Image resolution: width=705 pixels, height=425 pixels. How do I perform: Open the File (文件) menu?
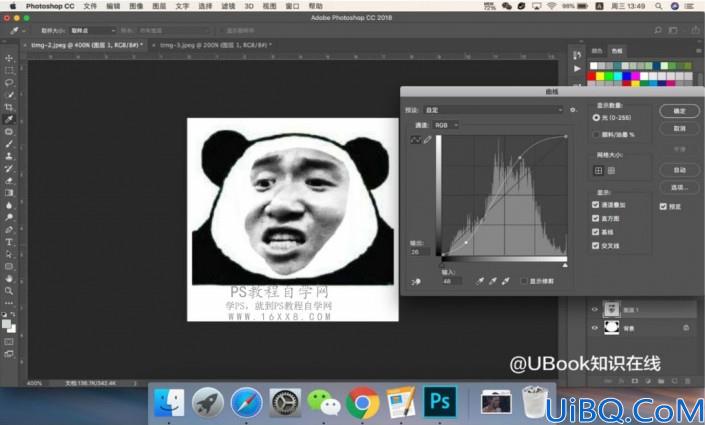click(x=90, y=6)
